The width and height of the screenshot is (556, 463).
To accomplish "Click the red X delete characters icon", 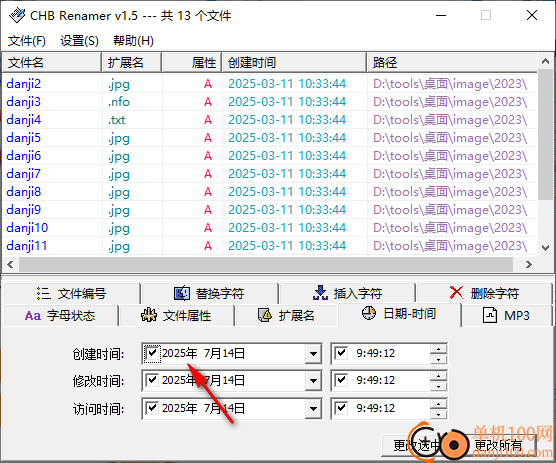I will (456, 292).
